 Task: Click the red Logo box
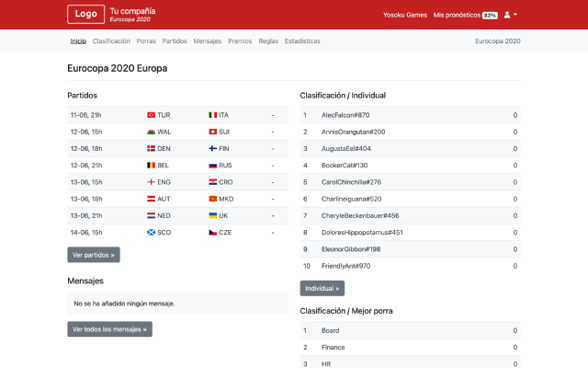85,15
